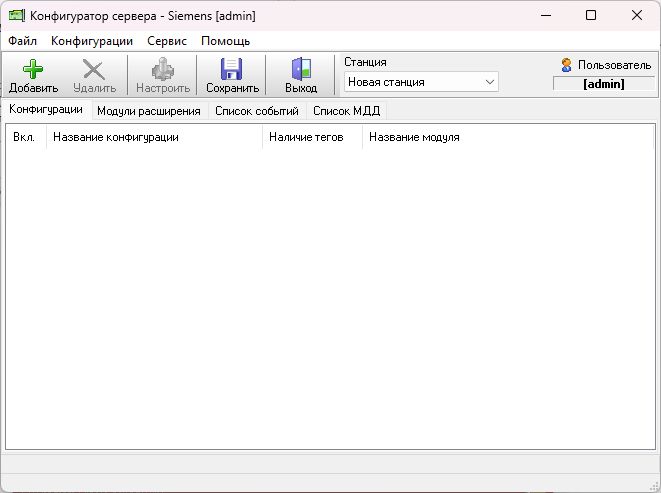Open the Сервис menu
This screenshot has height=493, width=661.
pyautogui.click(x=167, y=41)
